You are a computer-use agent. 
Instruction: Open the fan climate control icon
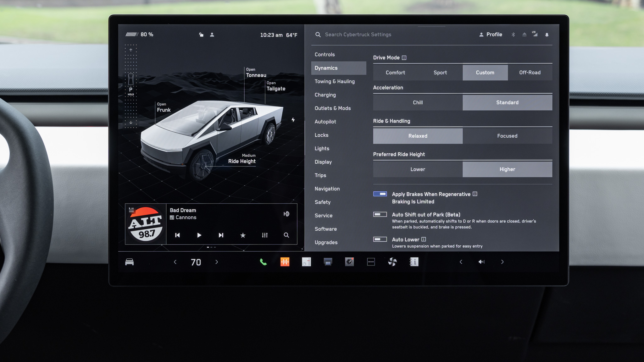(392, 262)
